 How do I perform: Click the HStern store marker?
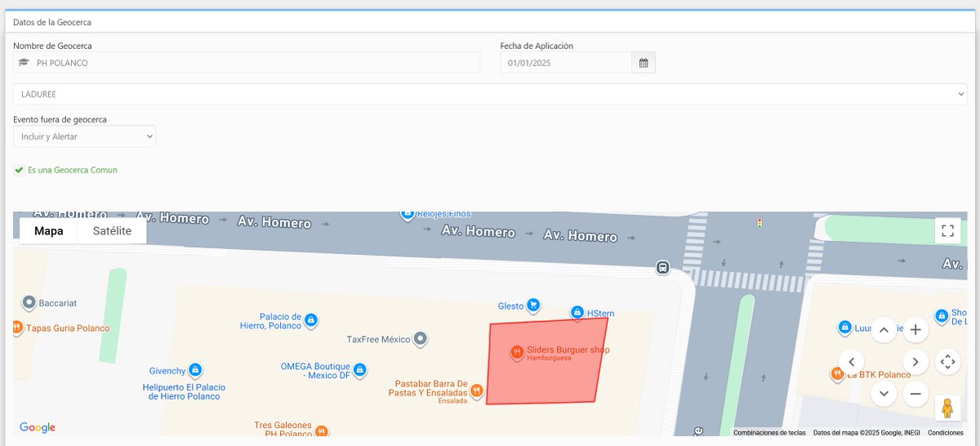577,313
